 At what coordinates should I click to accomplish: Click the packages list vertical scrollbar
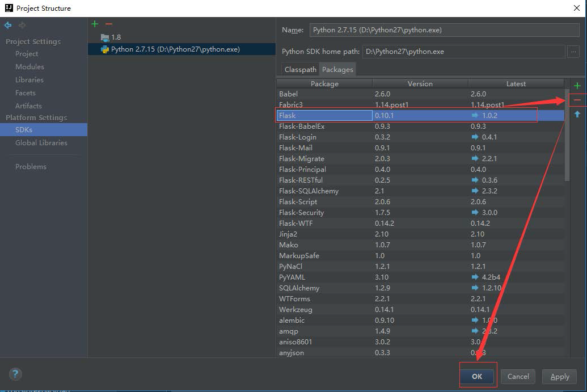coord(567,135)
